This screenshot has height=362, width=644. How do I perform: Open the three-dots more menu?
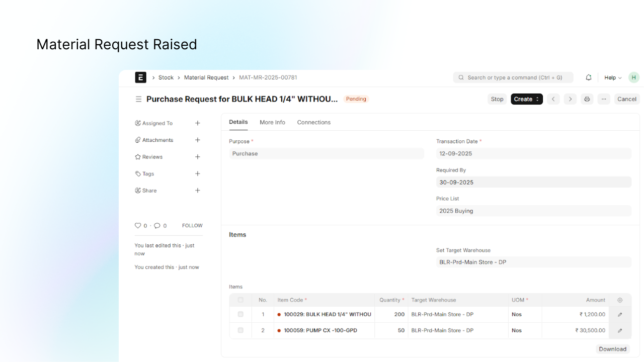pyautogui.click(x=604, y=99)
